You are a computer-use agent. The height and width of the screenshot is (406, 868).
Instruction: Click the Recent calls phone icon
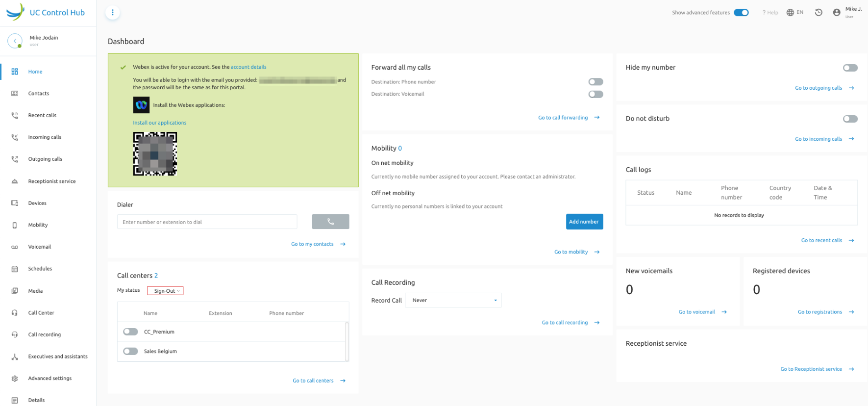pyautogui.click(x=15, y=115)
